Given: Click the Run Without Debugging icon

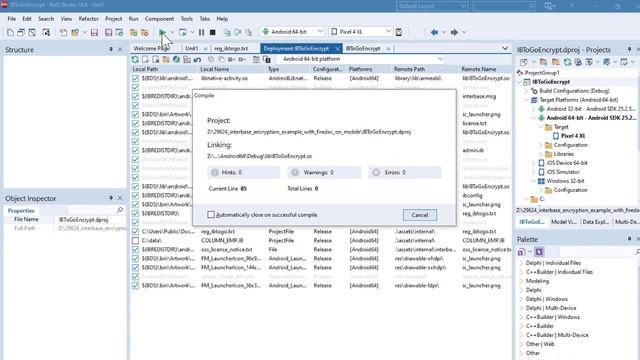Looking at the screenshot, I should click(x=182, y=32).
